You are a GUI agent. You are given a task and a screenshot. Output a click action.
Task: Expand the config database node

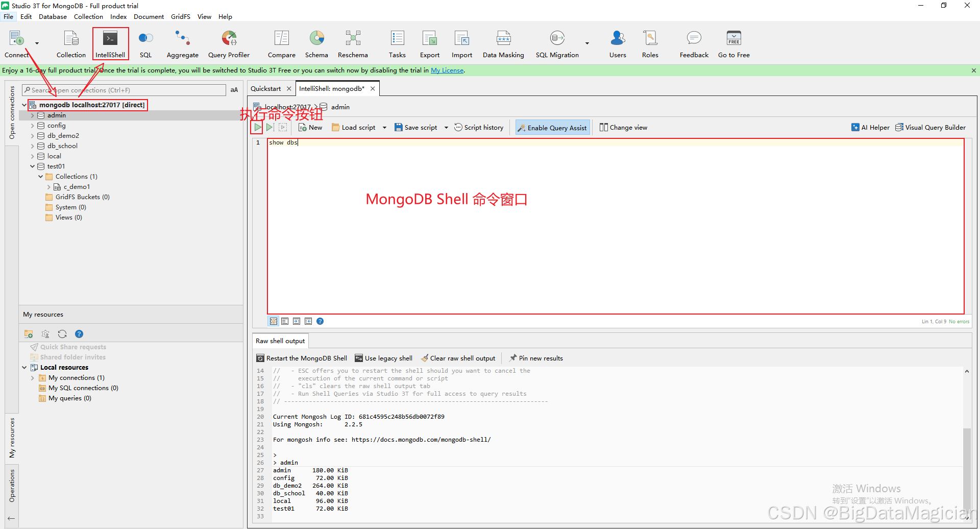[x=32, y=126]
